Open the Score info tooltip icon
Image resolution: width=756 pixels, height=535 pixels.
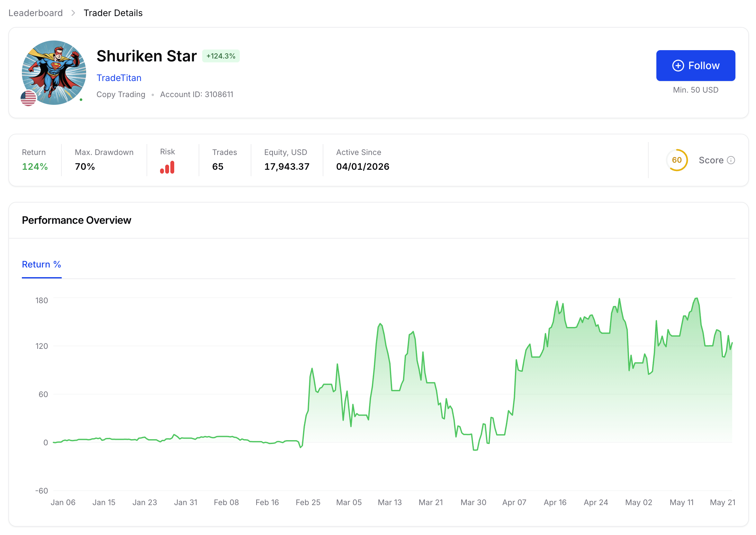(731, 160)
